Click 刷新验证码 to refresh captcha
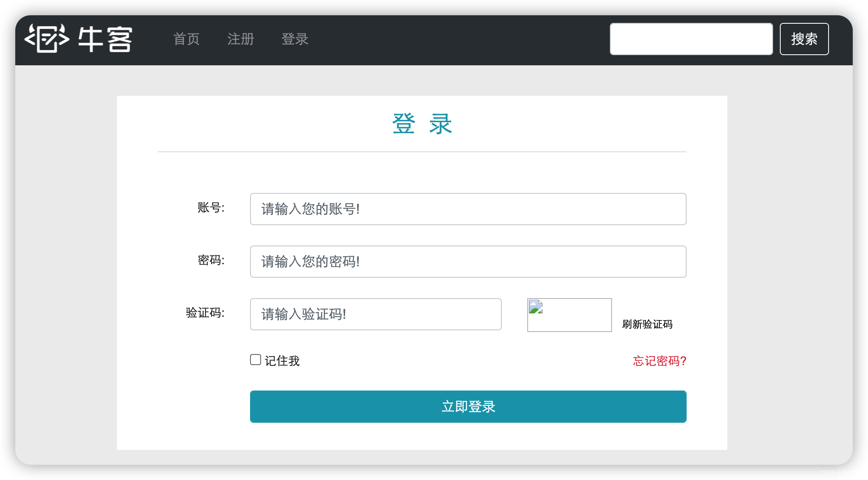 coord(647,324)
